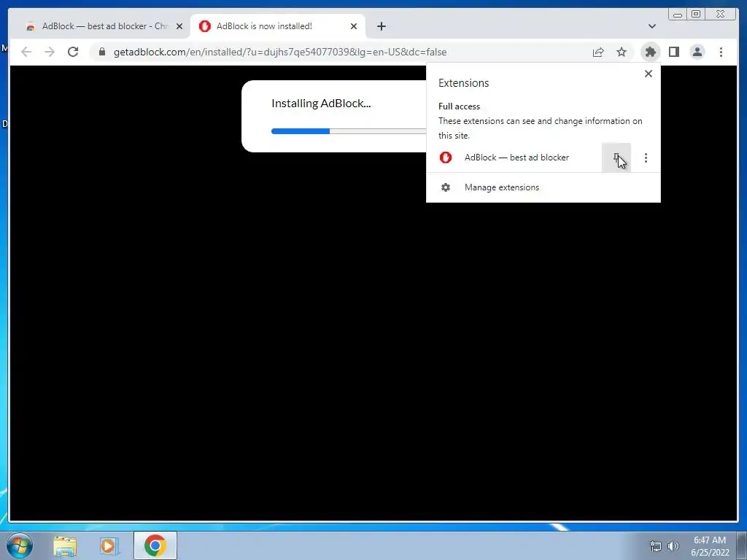Image resolution: width=747 pixels, height=560 pixels.
Task: Open the Chrome three-dot menu
Action: 721,52
